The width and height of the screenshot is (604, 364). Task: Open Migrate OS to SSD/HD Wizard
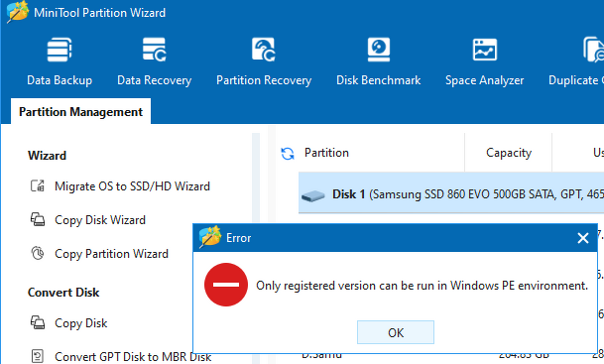point(132,186)
